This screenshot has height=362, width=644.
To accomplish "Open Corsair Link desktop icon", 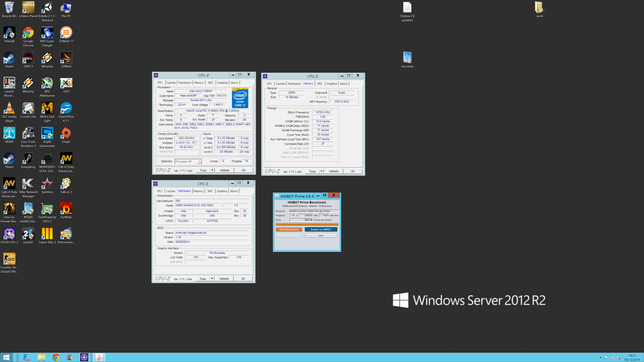I will click(28, 110).
